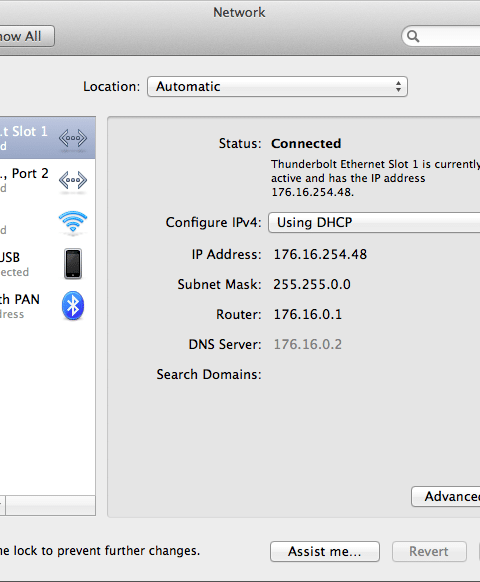Select the Port 2 service row
Viewport: 480px width, 582px height.
tap(48, 180)
